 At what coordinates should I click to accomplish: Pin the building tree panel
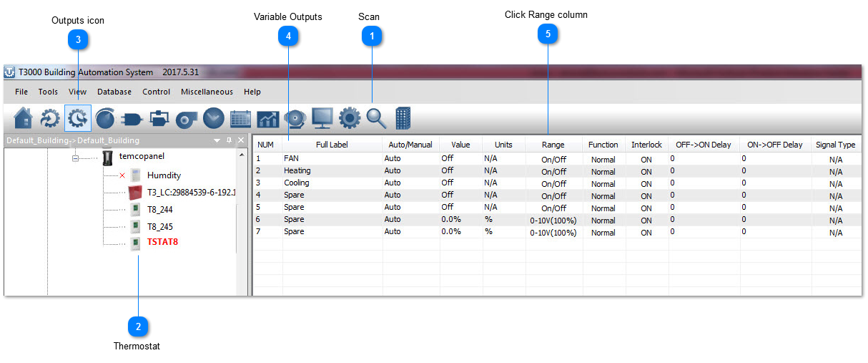click(229, 140)
